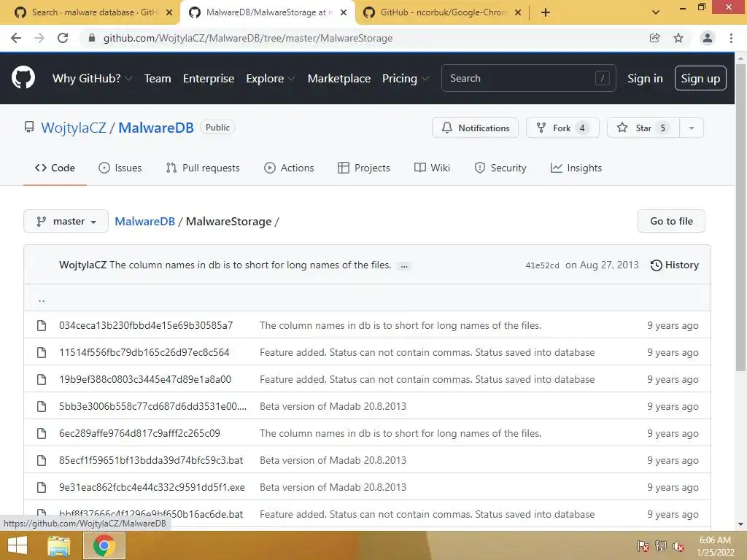Click the tab search chevron

(x=656, y=12)
